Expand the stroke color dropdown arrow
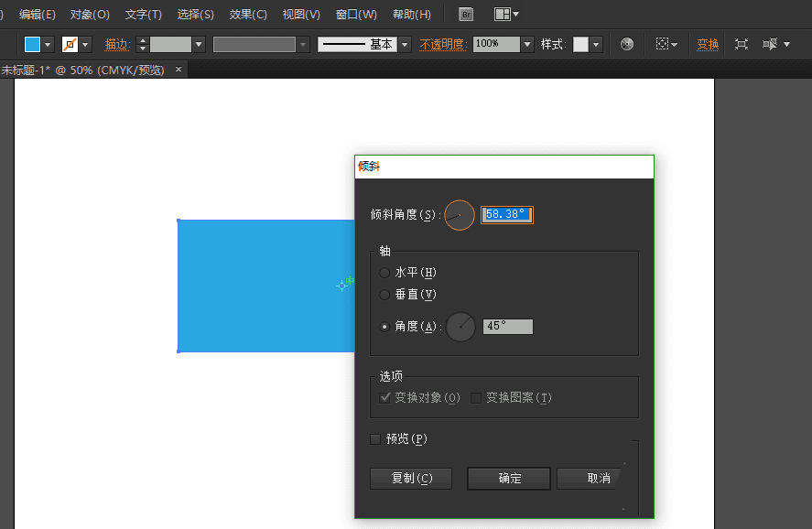The width and height of the screenshot is (812, 529). click(x=85, y=45)
